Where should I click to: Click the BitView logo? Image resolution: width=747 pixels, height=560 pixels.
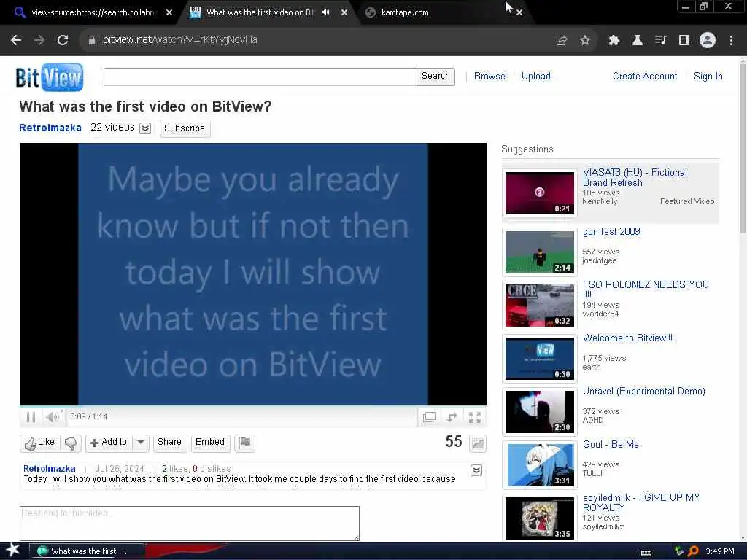[x=50, y=77]
